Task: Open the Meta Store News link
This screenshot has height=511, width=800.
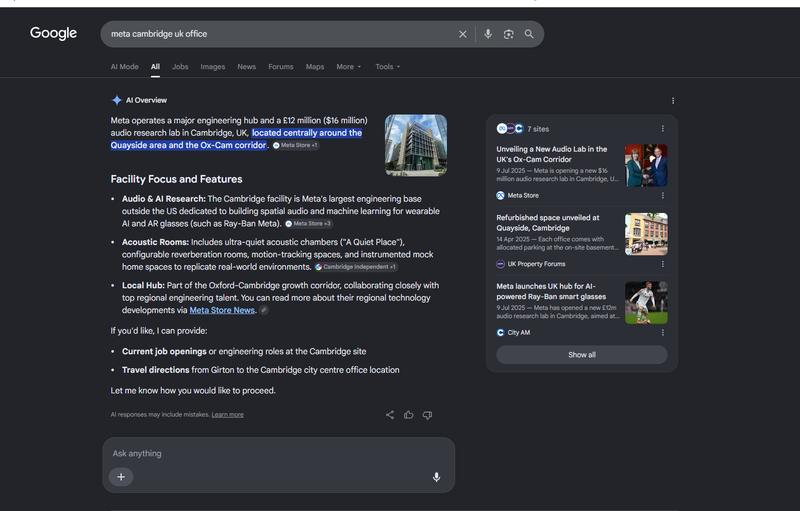Action: 222,310
